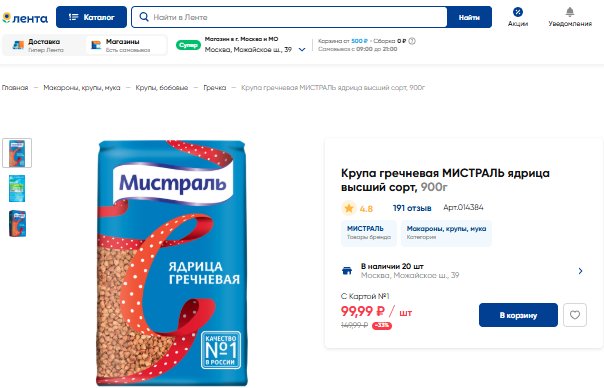The height and width of the screenshot is (388, 604).
Task: Expand availability details arrow on right
Action: click(x=580, y=271)
